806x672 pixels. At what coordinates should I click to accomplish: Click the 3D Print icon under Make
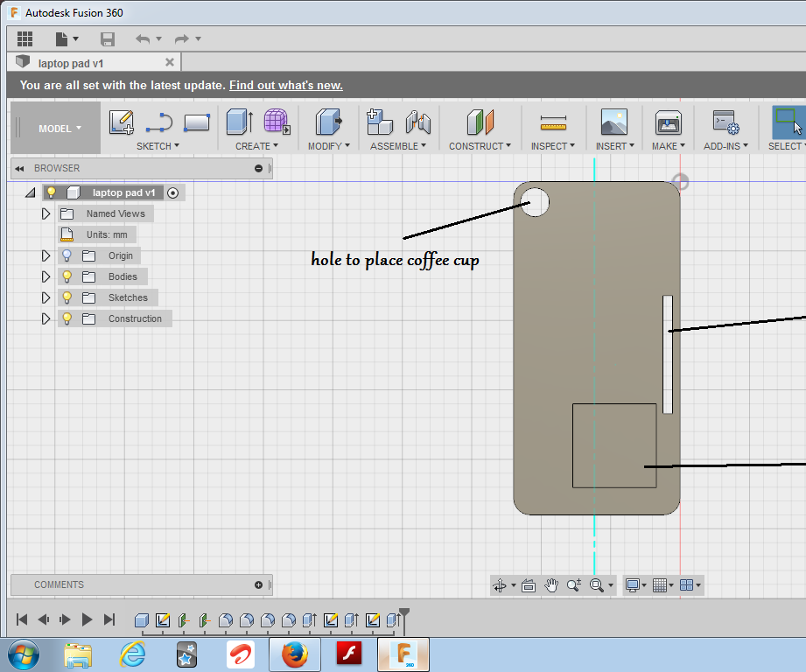pos(668,122)
